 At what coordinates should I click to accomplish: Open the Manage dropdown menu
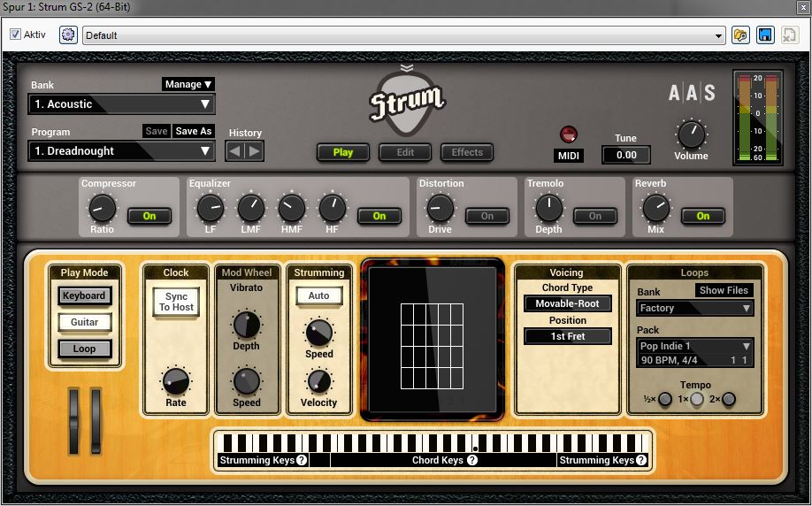pos(188,84)
